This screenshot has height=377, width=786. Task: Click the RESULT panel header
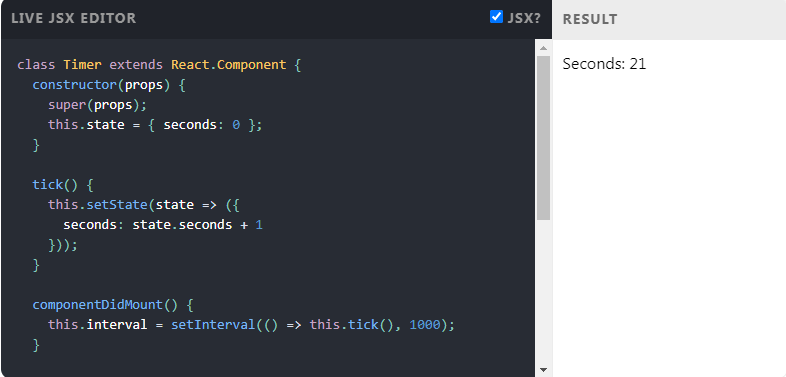coord(590,19)
